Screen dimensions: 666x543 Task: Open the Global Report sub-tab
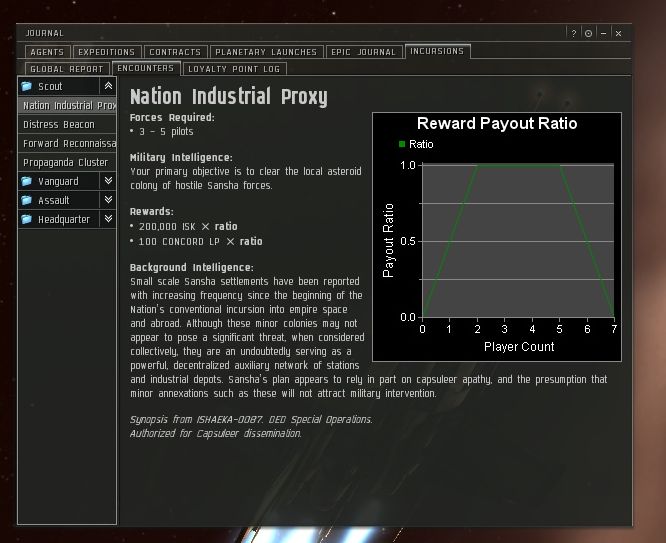tap(67, 69)
